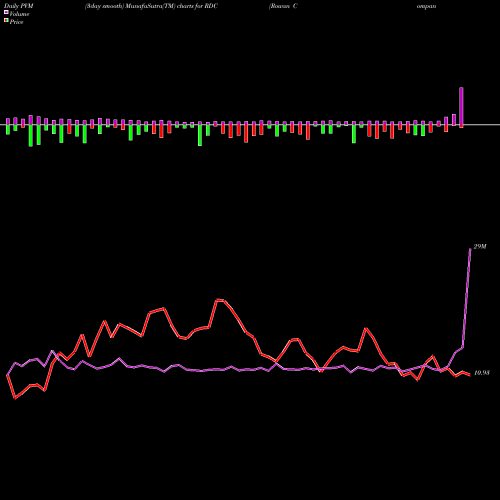
Task: Click the tallest magenta volume bar at the right
Action: [x=461, y=106]
